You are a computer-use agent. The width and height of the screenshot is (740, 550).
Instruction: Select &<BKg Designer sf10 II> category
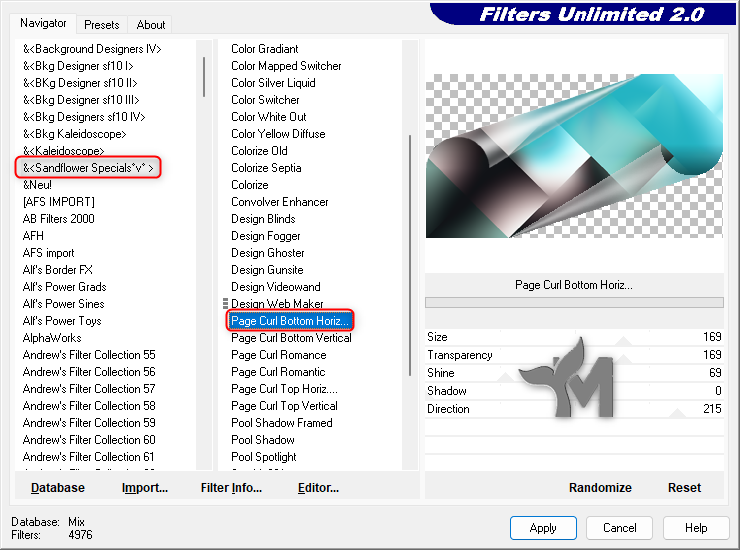pos(80,83)
